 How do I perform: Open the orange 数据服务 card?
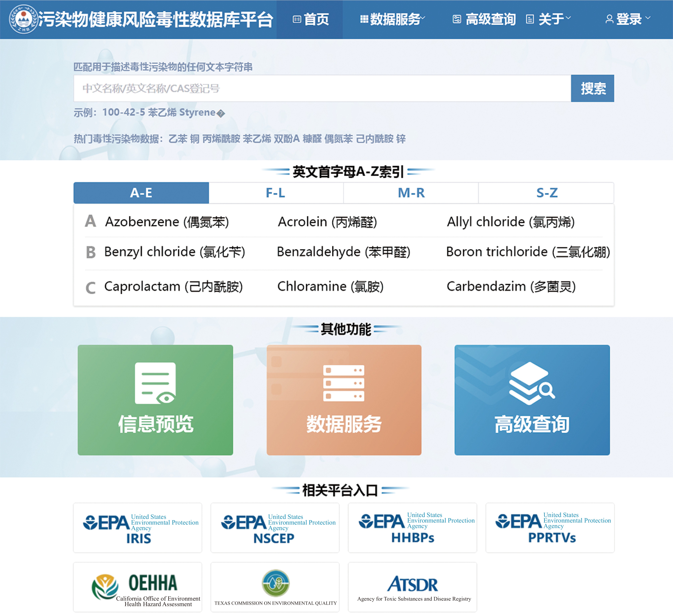tap(344, 400)
